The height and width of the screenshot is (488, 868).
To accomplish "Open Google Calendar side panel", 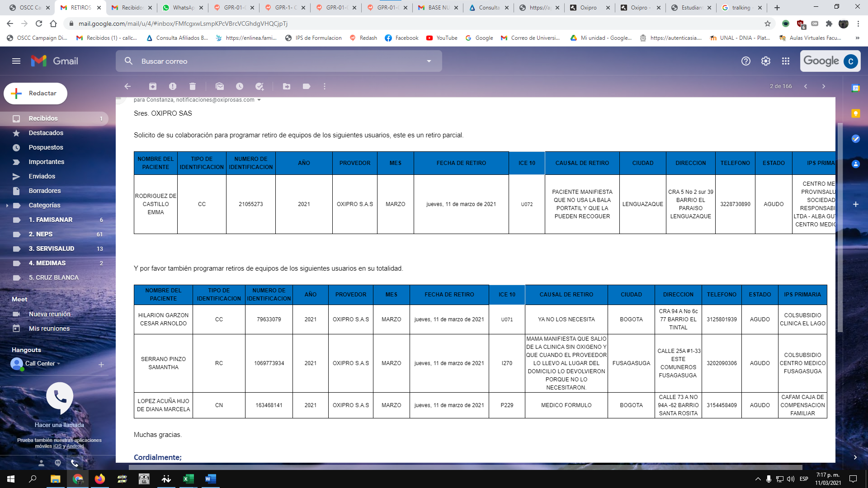I will [x=856, y=89].
